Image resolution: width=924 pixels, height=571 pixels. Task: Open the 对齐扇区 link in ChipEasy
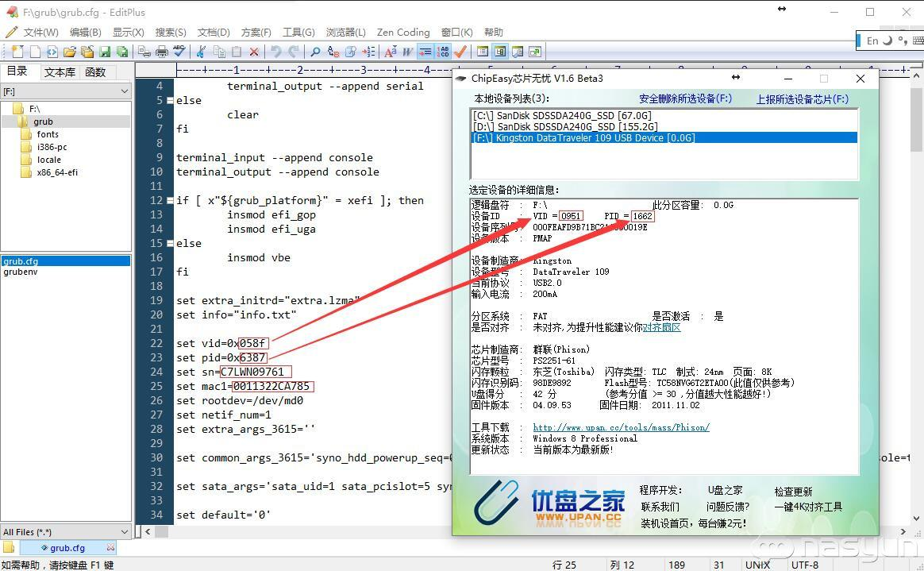pyautogui.click(x=661, y=328)
